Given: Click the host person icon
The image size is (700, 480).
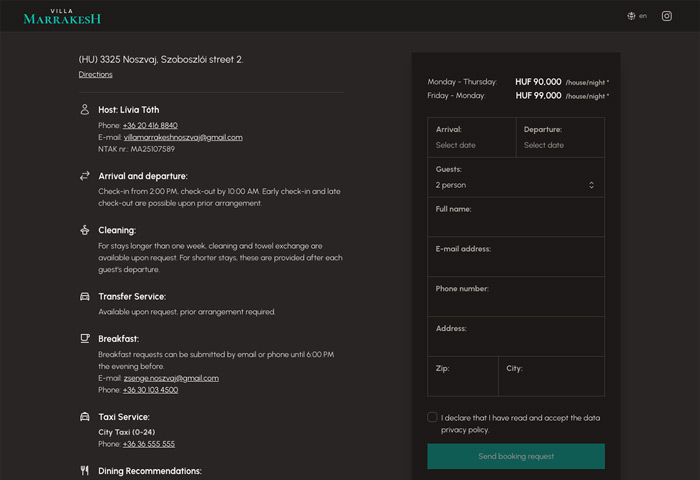Looking at the screenshot, I should (x=85, y=109).
